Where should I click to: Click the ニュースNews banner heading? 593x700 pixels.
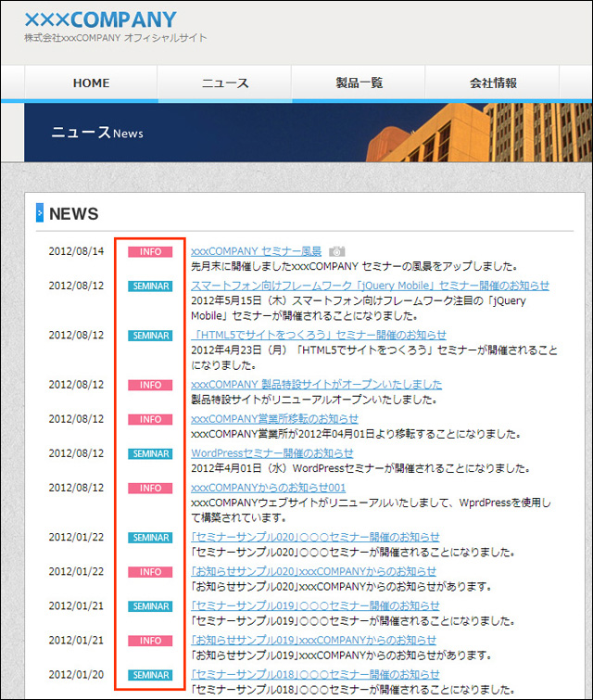tap(97, 133)
